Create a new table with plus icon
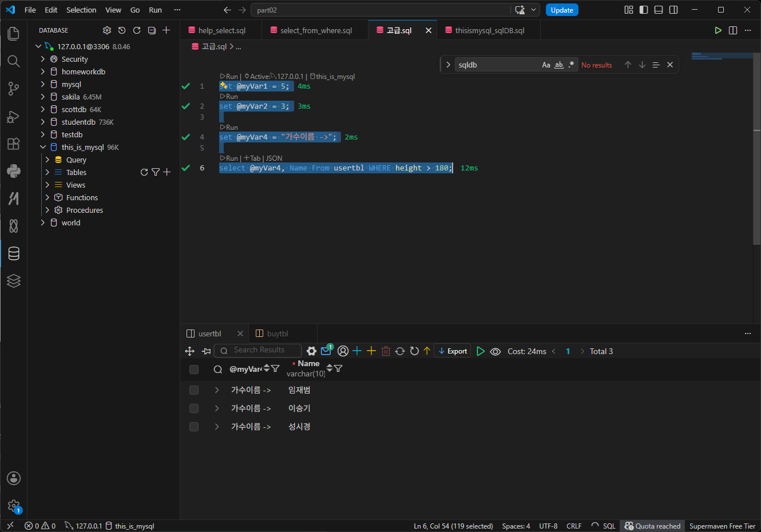Viewport: 761px width, 532px height. (x=167, y=172)
